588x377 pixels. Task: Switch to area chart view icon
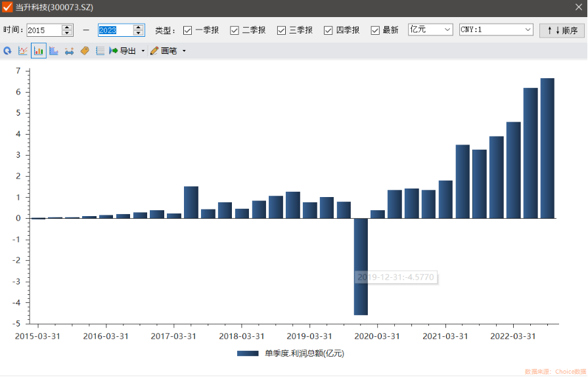tap(54, 51)
